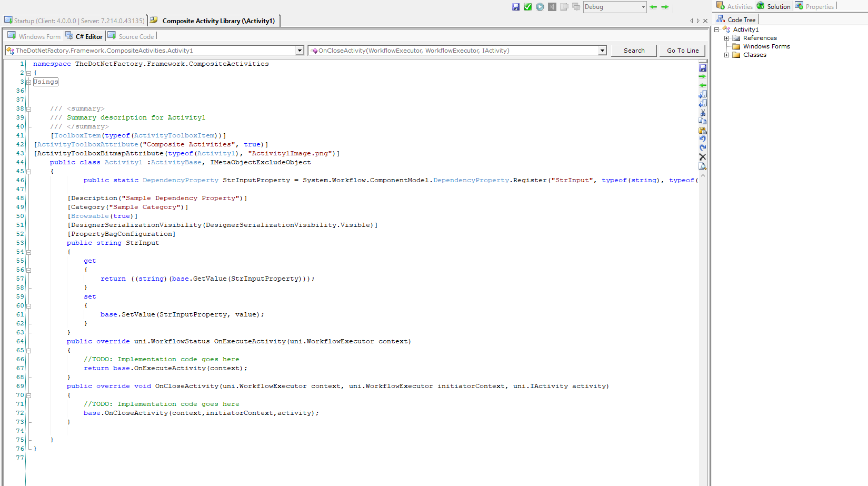Collapse the StrInput property block at line 54
868x486 pixels.
(x=28, y=252)
